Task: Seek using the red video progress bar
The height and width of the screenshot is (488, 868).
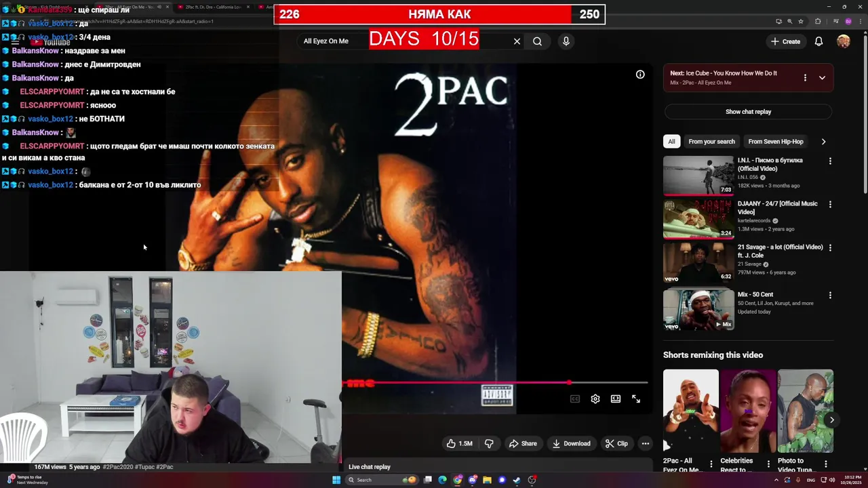Action: 496,383
